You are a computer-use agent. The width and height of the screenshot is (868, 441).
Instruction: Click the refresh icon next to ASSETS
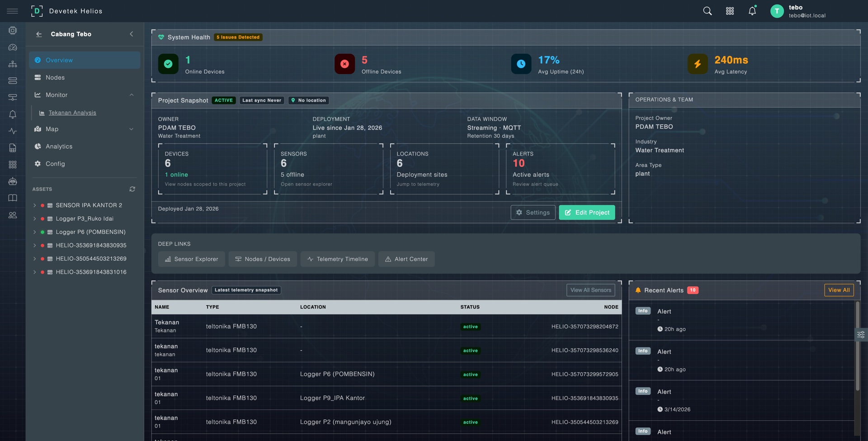[132, 189]
